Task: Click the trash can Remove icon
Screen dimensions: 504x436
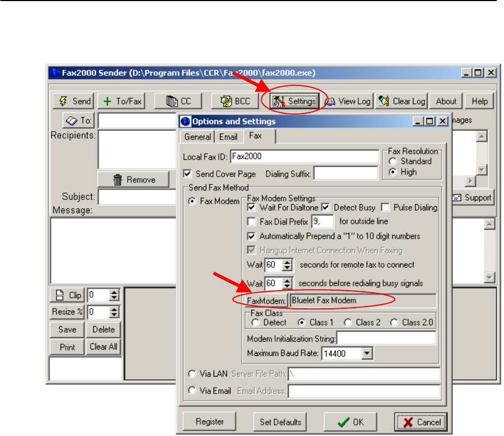Action: pyautogui.click(x=118, y=180)
